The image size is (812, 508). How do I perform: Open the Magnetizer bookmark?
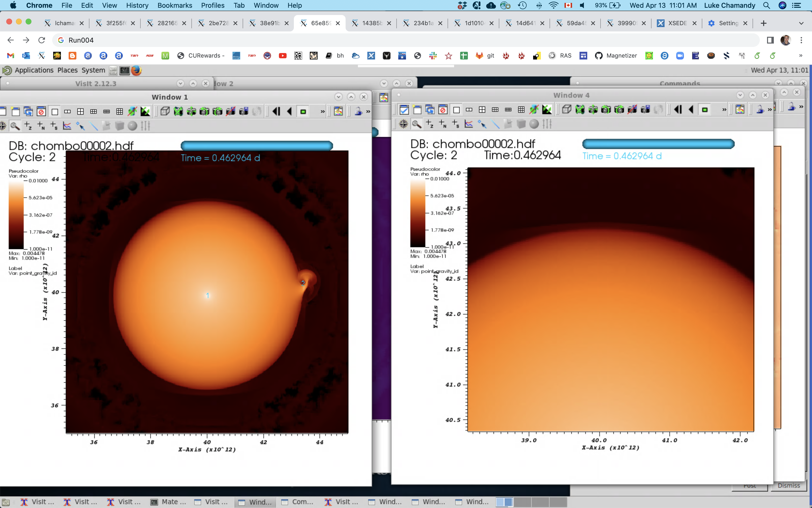pos(616,56)
